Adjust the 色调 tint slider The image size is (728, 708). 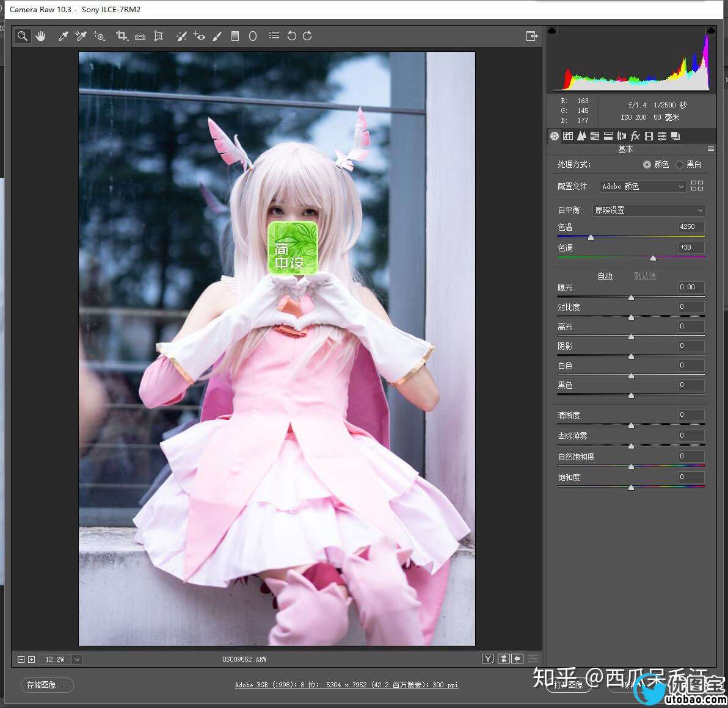coord(653,258)
